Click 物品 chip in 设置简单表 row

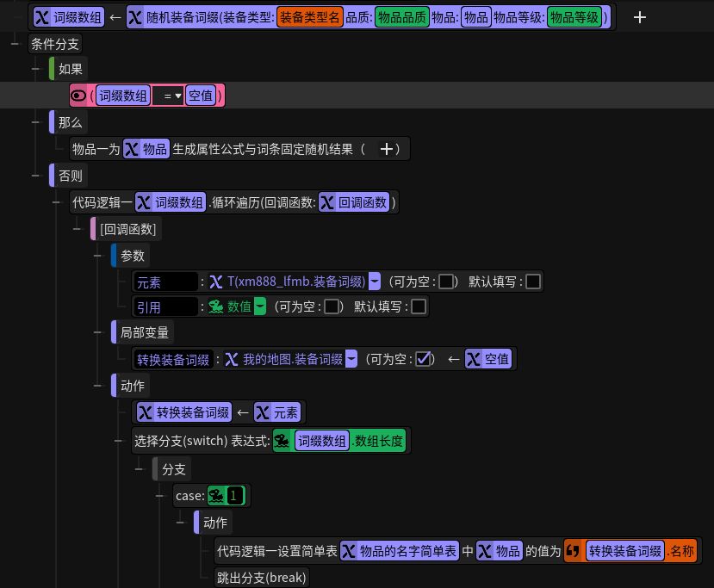(499, 551)
